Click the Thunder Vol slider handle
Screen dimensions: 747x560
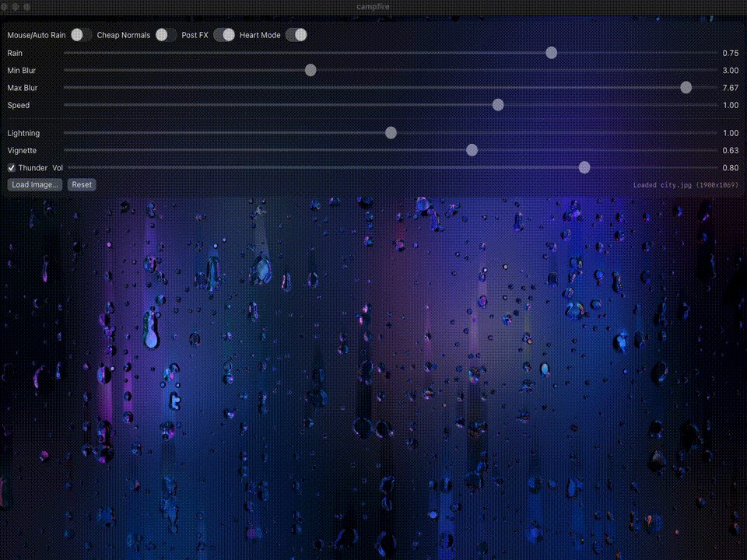point(584,166)
